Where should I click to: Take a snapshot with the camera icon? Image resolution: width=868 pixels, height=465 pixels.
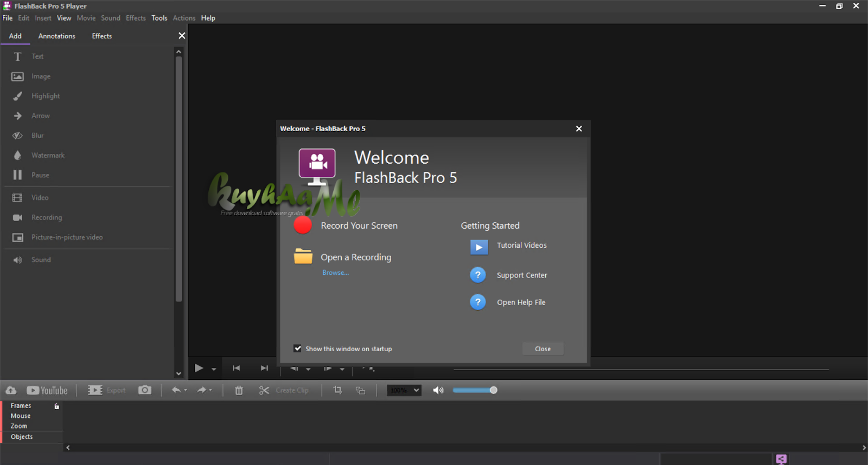pyautogui.click(x=145, y=390)
